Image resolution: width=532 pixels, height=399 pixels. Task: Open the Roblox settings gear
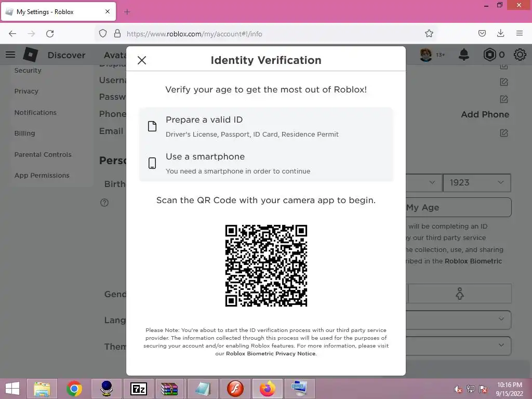[520, 55]
